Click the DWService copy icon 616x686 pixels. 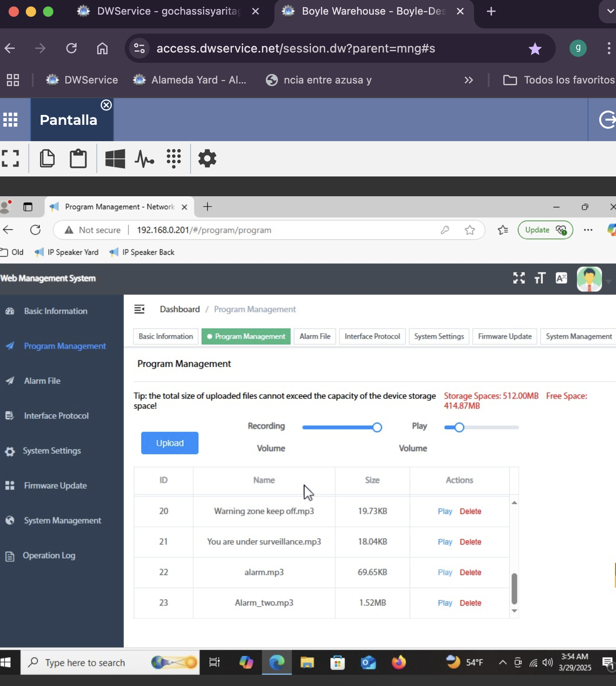(47, 158)
